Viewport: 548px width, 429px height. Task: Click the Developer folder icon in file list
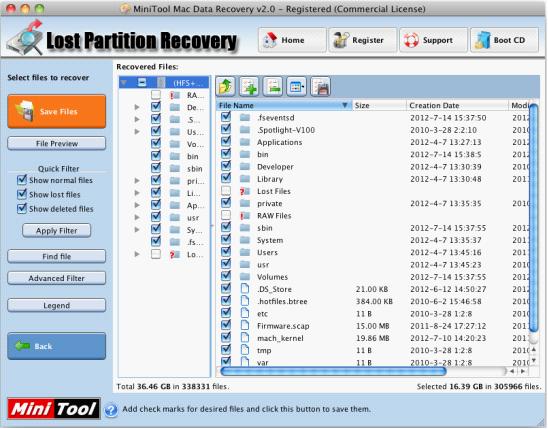(x=245, y=167)
